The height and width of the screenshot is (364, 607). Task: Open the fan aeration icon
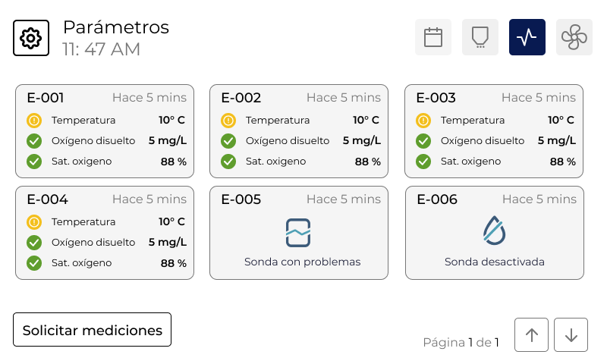tap(574, 37)
